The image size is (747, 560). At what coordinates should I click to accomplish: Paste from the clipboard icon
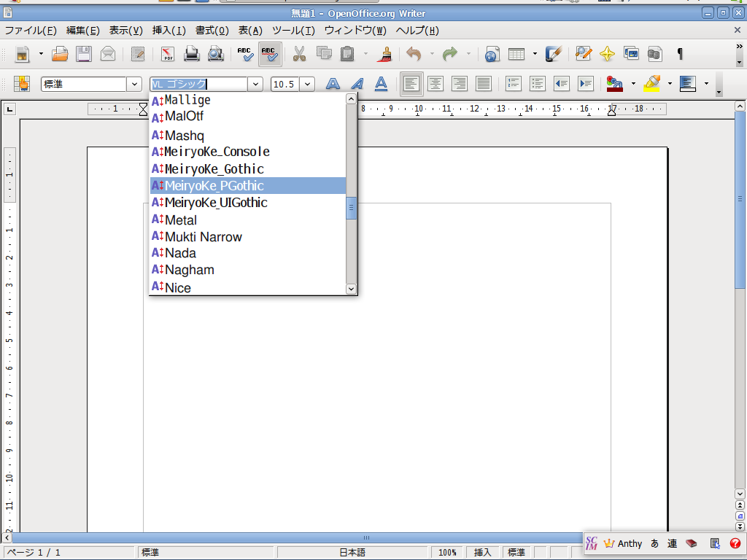(347, 54)
